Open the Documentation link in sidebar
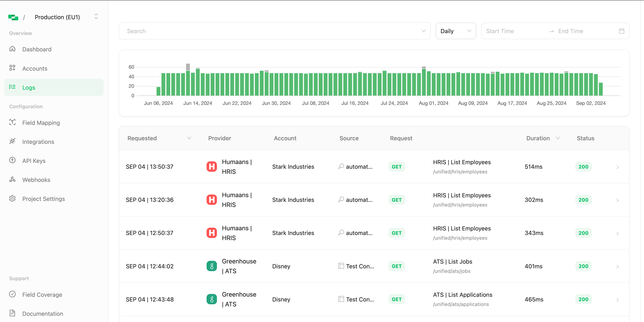 point(43,314)
